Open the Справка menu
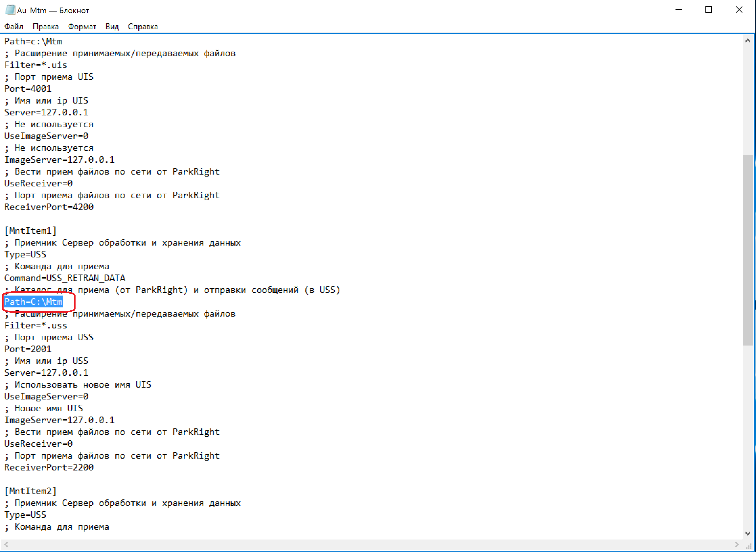The image size is (756, 552). (x=143, y=27)
